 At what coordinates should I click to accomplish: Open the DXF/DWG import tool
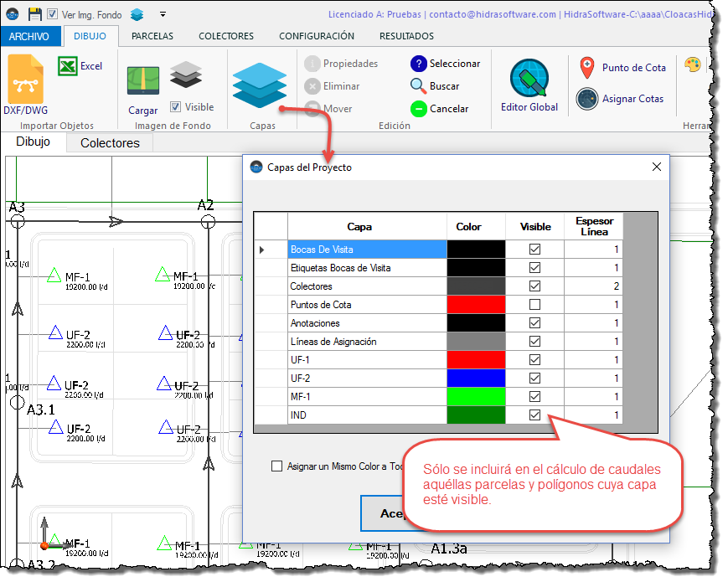click(25, 85)
